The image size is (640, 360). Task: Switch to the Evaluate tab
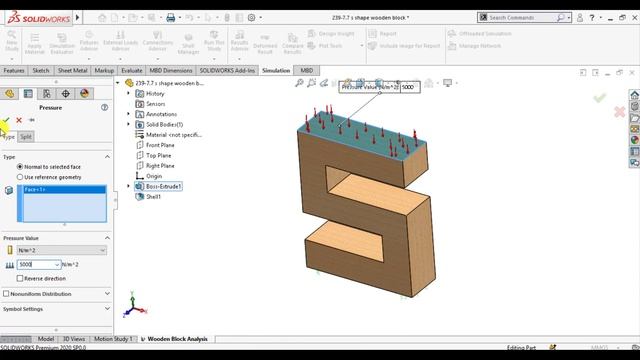coord(132,71)
